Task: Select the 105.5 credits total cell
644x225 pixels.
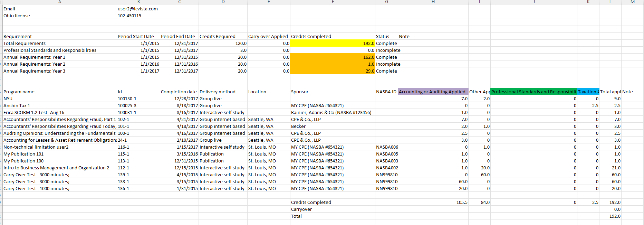Action: coord(462,203)
